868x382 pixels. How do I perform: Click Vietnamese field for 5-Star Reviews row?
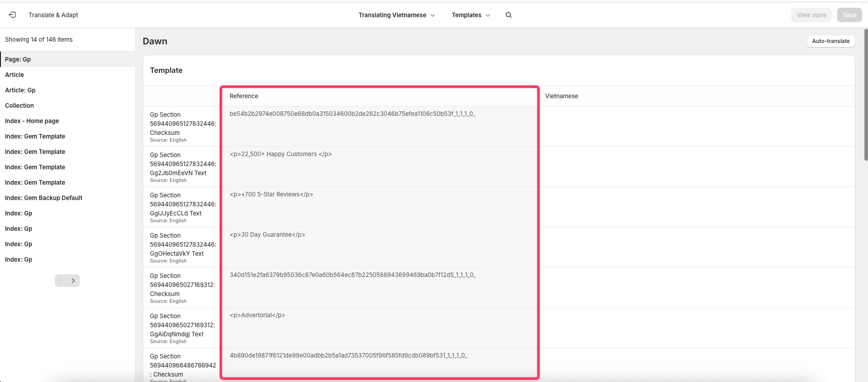tap(696, 206)
